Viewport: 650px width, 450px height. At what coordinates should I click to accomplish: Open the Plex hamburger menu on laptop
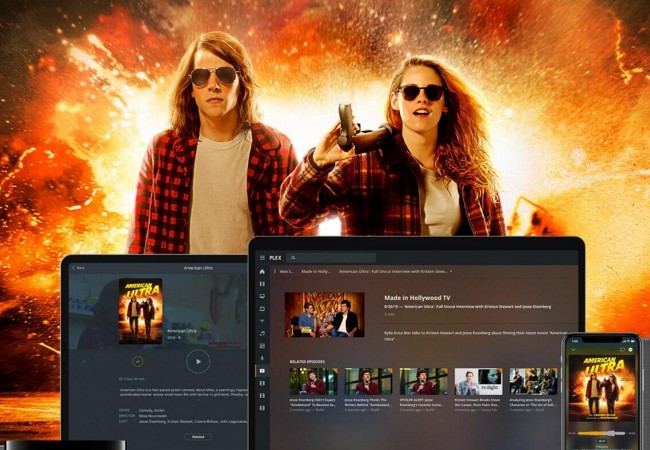[262, 258]
